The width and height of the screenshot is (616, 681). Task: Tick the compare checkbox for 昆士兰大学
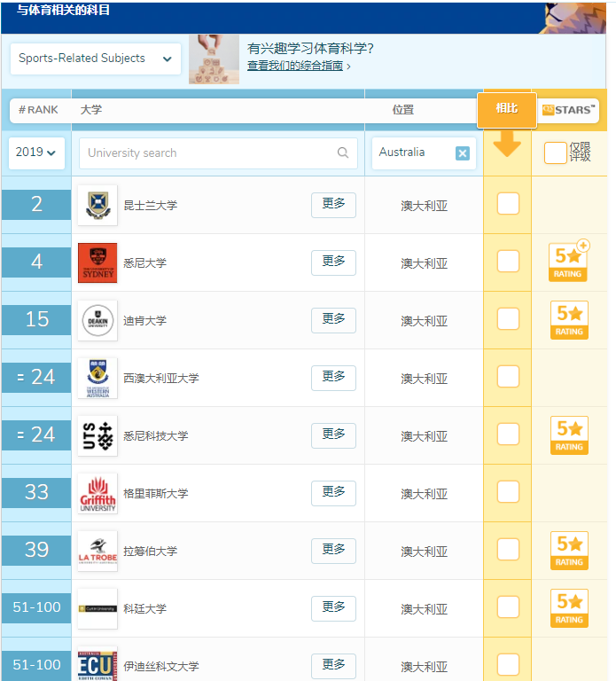tap(508, 204)
